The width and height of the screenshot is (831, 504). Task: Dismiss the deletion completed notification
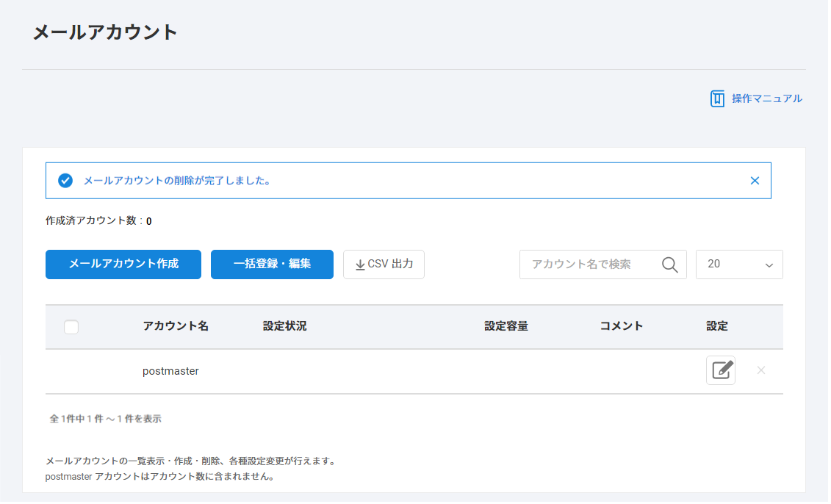click(x=755, y=181)
